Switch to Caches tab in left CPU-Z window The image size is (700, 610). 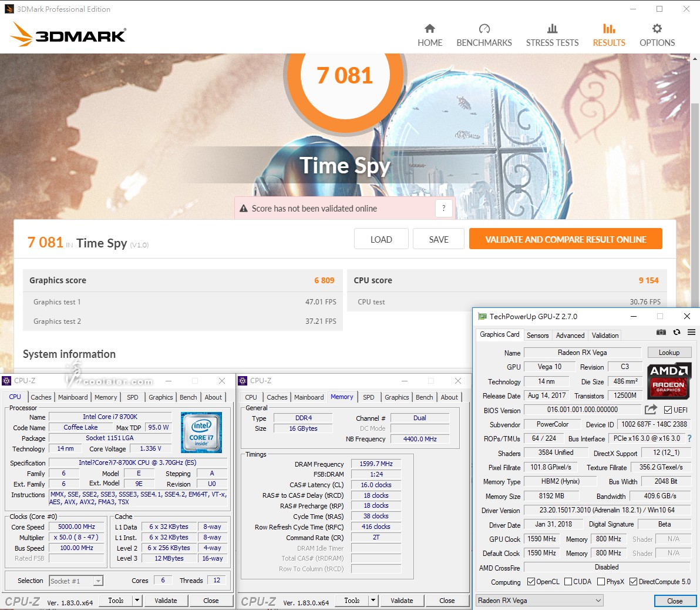pos(41,397)
